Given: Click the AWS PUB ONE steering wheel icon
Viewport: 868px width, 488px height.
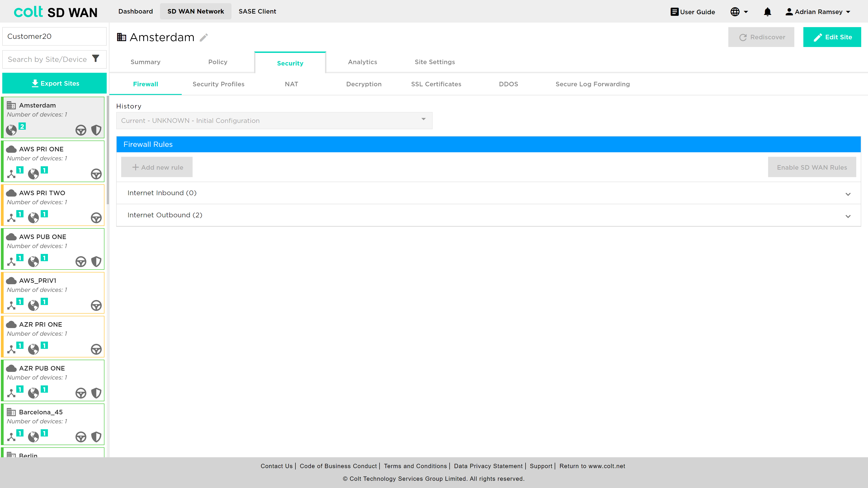Looking at the screenshot, I should (81, 261).
